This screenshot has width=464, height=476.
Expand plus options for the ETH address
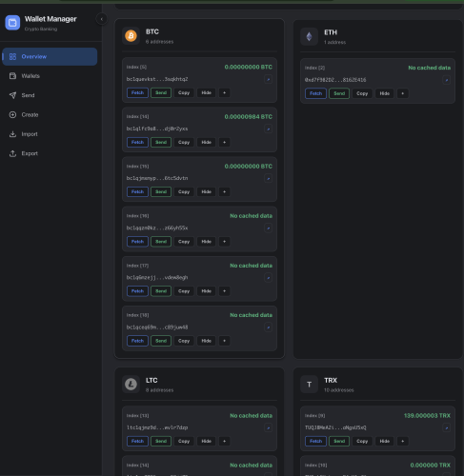pyautogui.click(x=403, y=93)
